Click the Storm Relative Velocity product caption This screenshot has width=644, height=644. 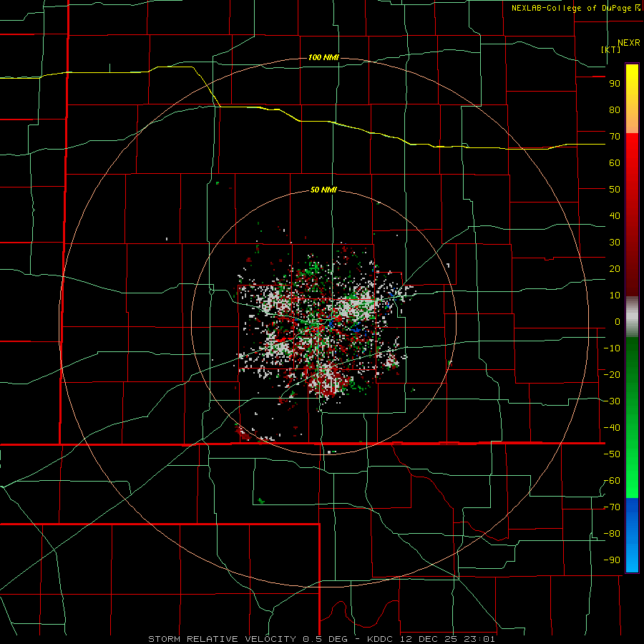click(x=321, y=639)
